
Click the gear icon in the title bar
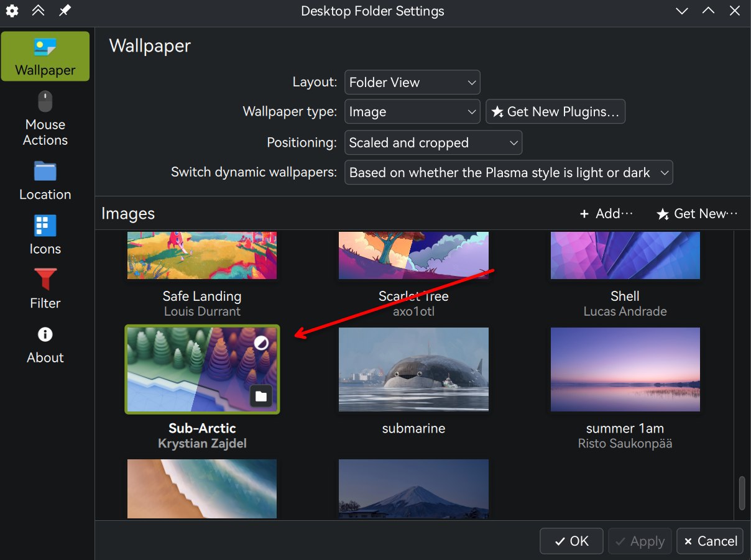click(x=12, y=11)
